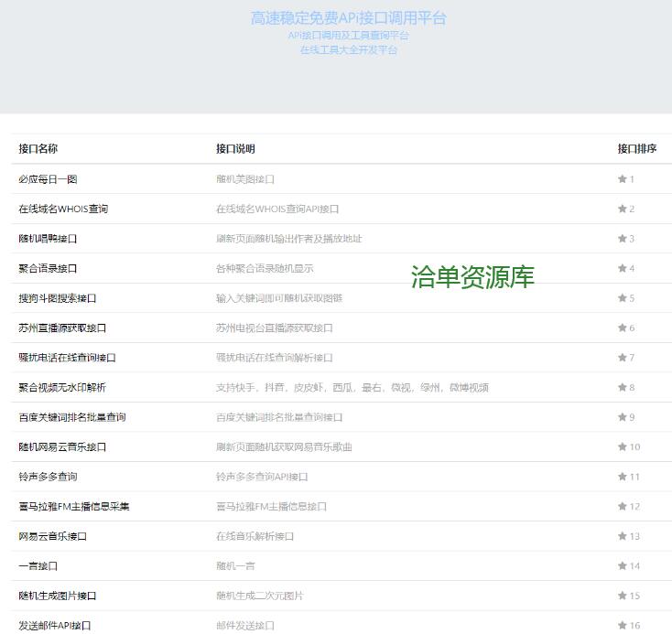Click the star icon beside rank 2
672x634 pixels.
click(623, 209)
